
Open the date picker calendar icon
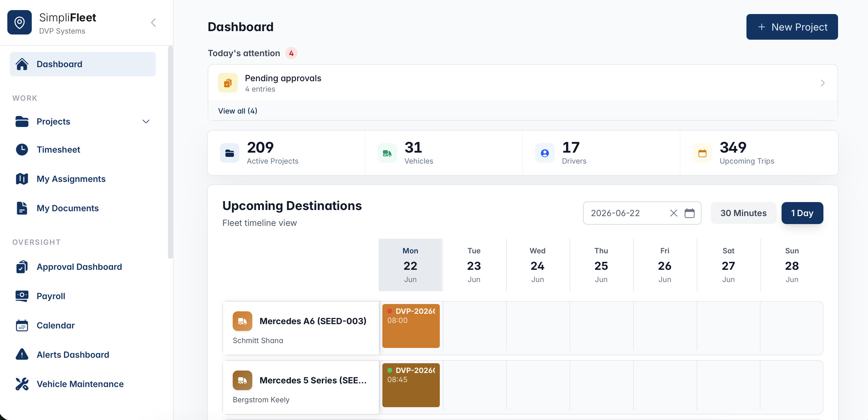(x=689, y=213)
